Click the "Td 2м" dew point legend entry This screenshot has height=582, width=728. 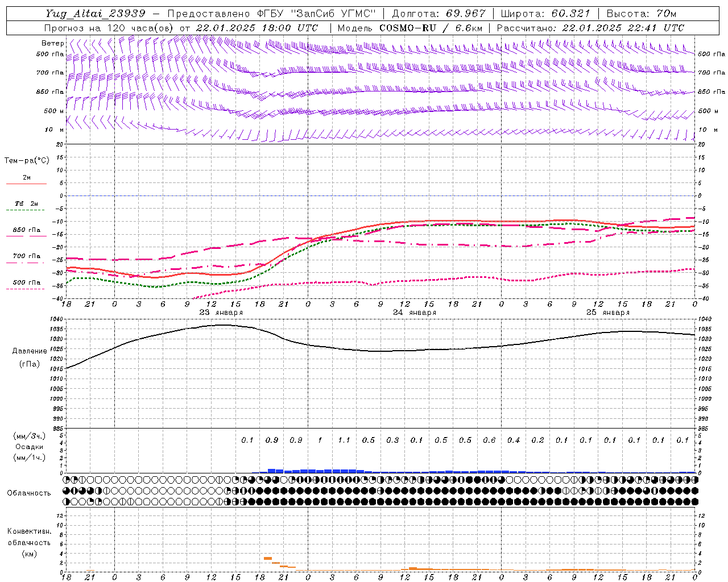point(27,203)
